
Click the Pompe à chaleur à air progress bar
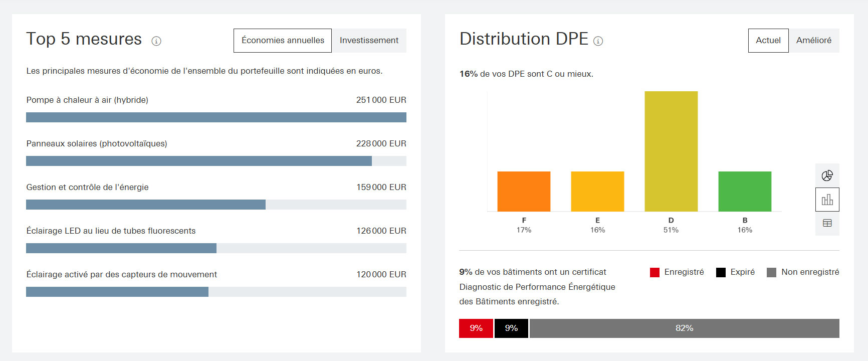coord(216,117)
